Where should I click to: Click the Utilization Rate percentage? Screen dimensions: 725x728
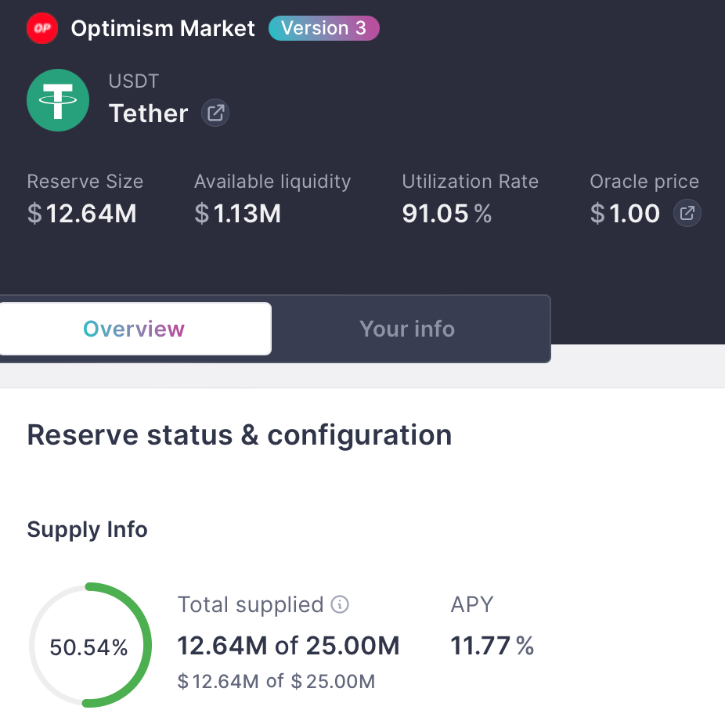tap(446, 213)
